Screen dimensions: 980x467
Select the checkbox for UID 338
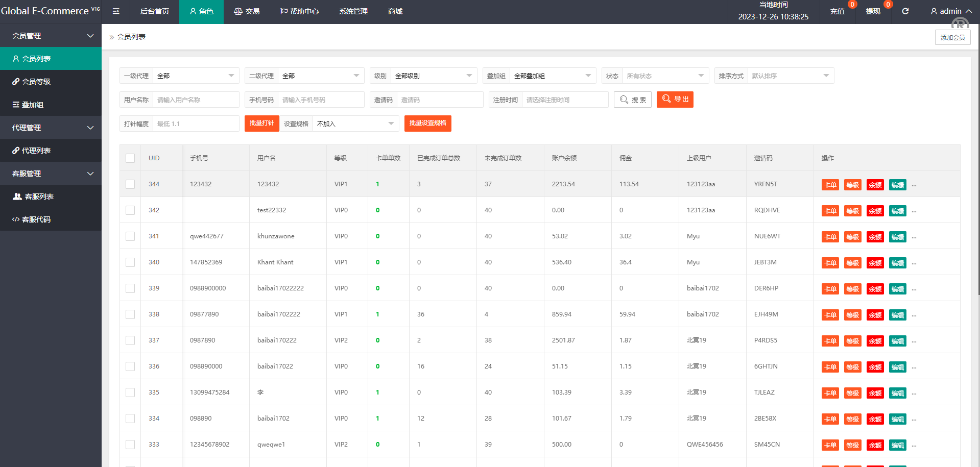coord(130,314)
